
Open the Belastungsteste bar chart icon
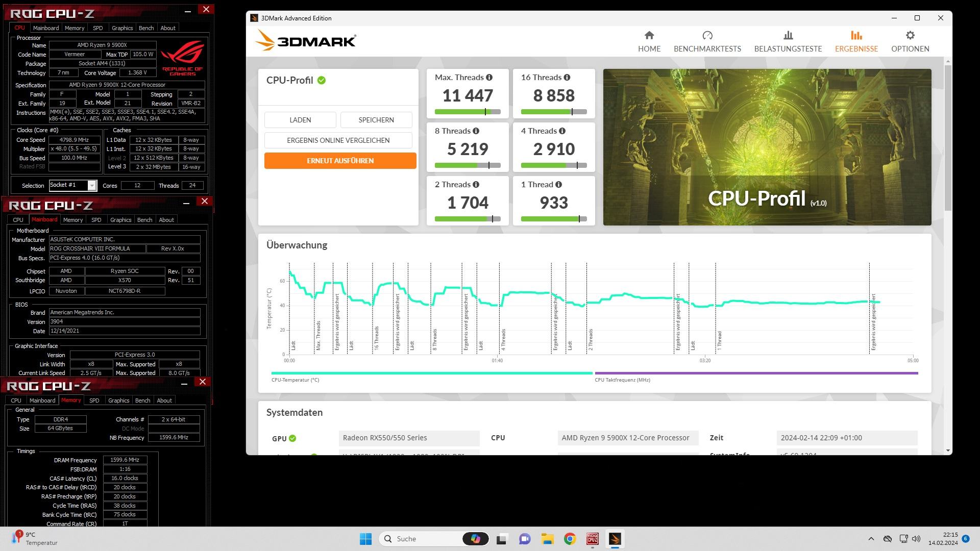[x=788, y=35]
